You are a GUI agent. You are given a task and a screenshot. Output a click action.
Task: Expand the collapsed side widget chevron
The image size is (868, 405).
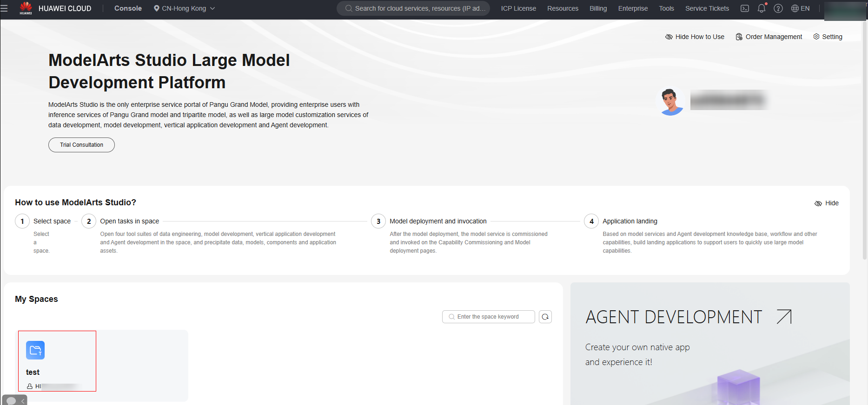click(x=23, y=401)
